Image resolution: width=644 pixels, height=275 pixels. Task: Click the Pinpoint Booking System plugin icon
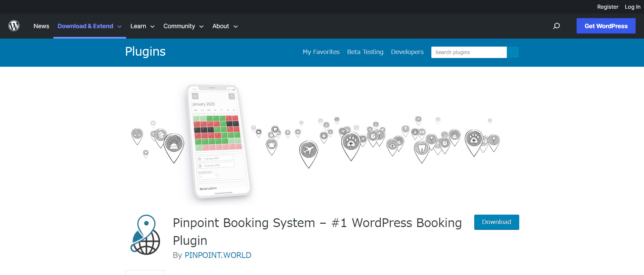tap(145, 235)
